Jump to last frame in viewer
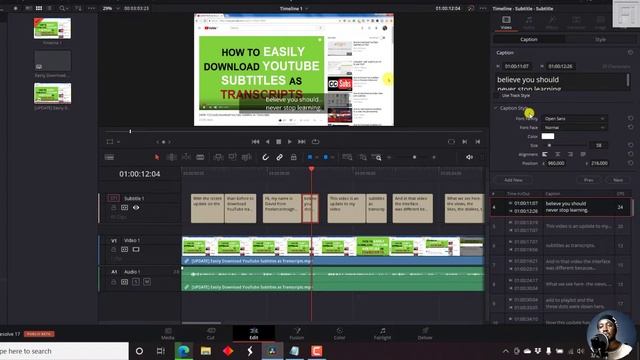Screen dimensions: 640x360 302,142
